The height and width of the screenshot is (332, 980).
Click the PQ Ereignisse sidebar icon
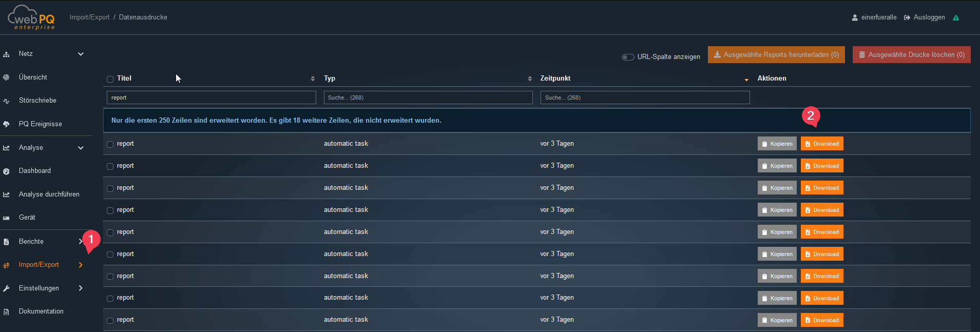[6, 124]
